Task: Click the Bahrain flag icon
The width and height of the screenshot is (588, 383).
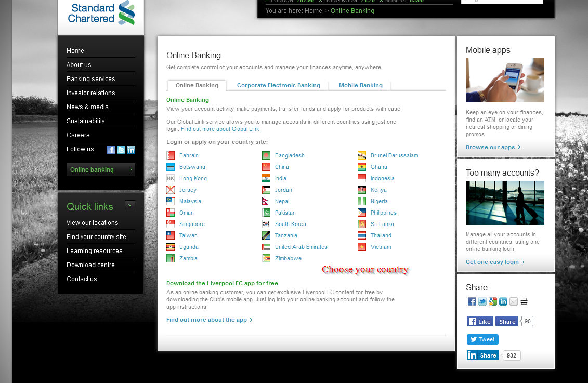Action: click(171, 155)
